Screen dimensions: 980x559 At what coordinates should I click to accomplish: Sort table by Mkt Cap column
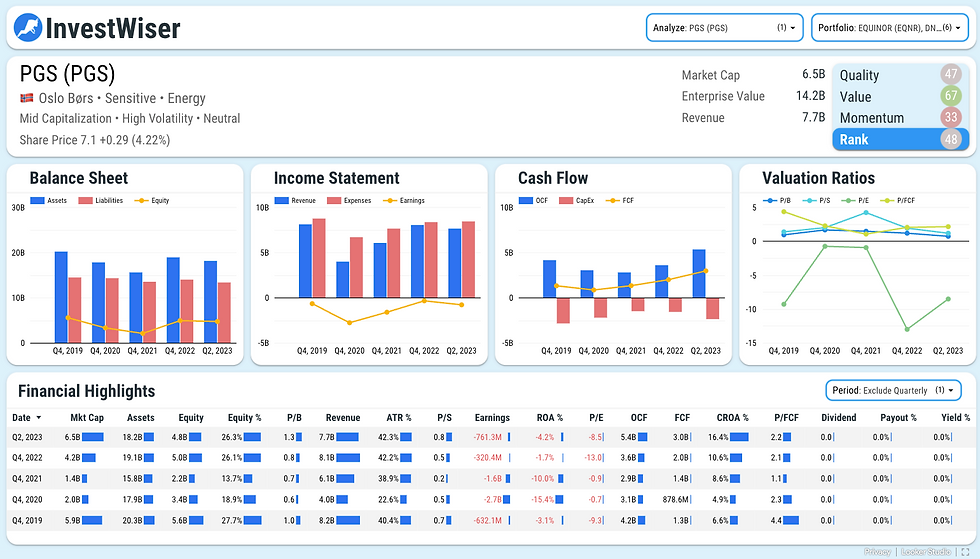click(x=87, y=418)
